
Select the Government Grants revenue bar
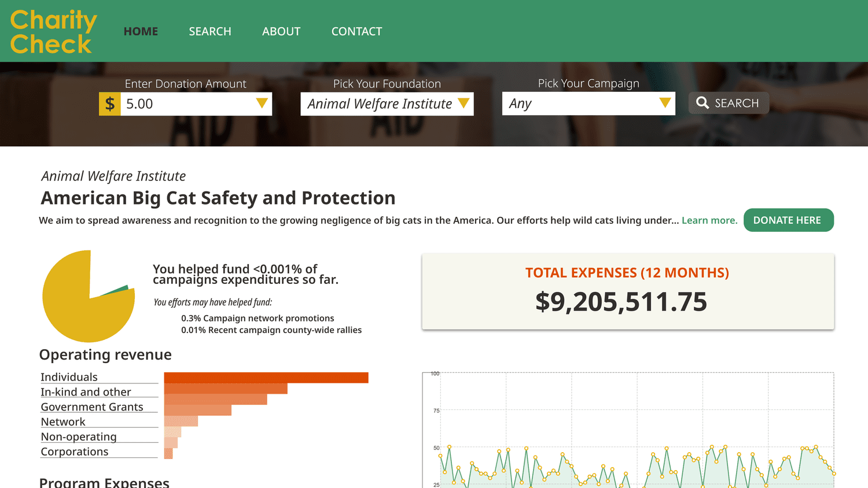(x=198, y=410)
